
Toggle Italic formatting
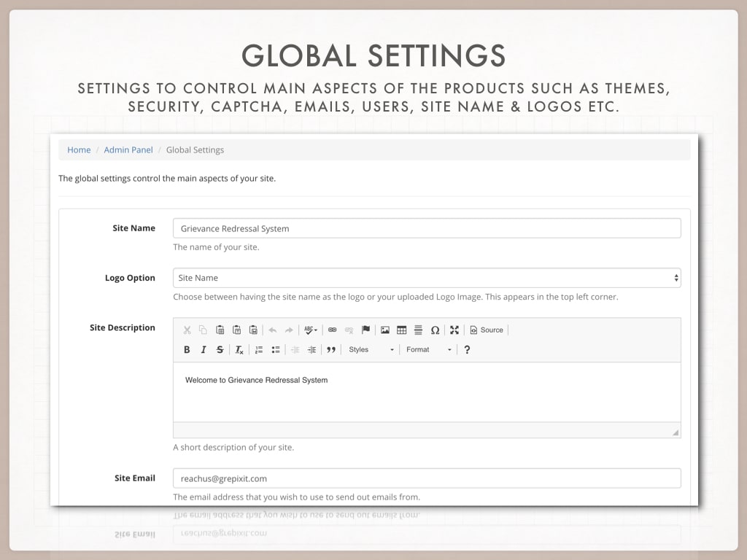(x=204, y=349)
